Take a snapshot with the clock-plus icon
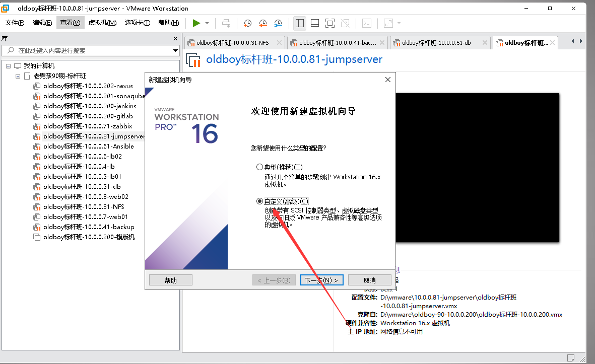The image size is (595, 364). [x=247, y=23]
